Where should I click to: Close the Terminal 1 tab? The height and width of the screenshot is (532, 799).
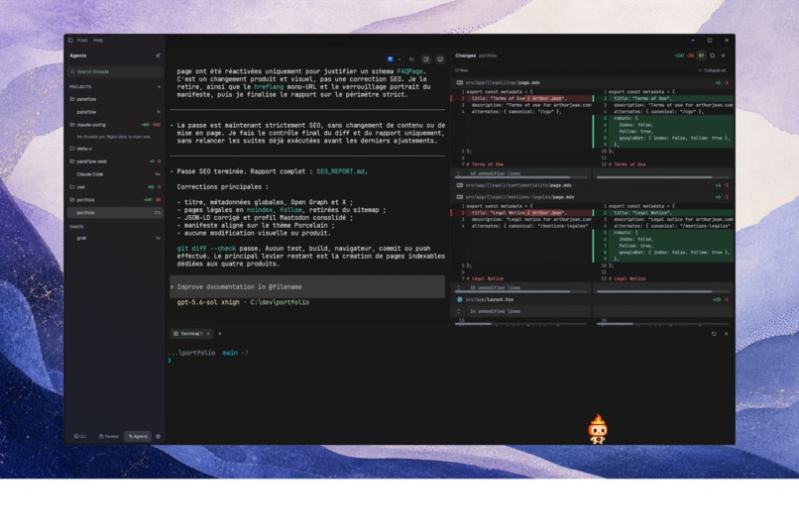[208, 334]
